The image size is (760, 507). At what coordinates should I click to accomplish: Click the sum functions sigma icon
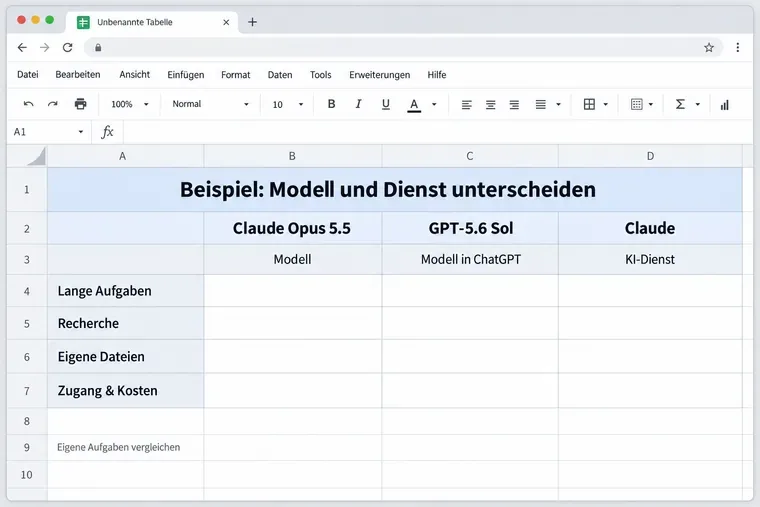pyautogui.click(x=681, y=104)
